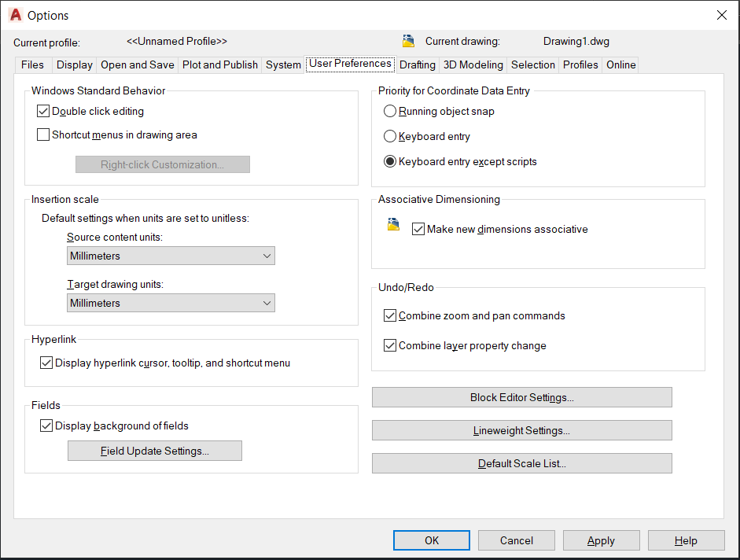Toggle Double click editing checkbox
Viewport: 740px width, 560px height.
43,112
